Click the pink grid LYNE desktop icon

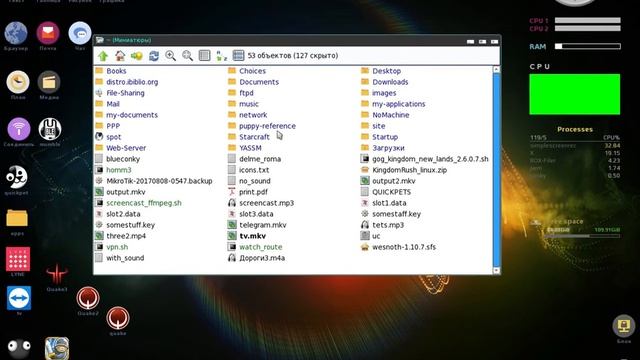click(18, 259)
